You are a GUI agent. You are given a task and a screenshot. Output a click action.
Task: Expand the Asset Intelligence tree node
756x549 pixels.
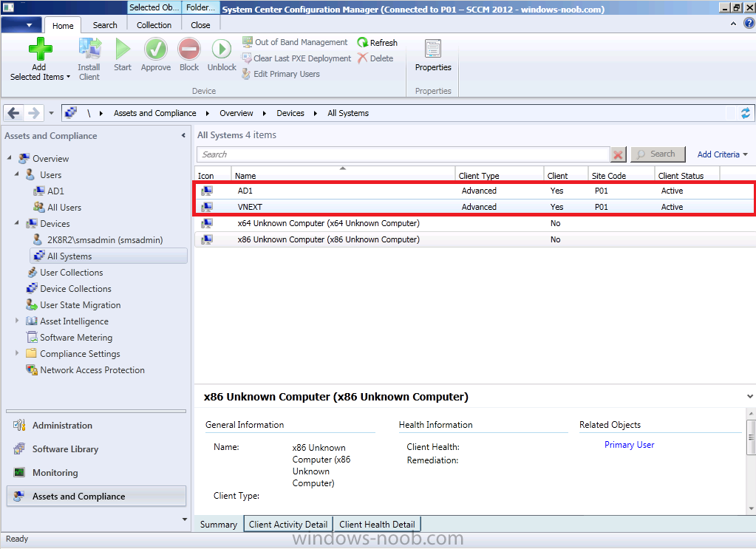pos(17,320)
